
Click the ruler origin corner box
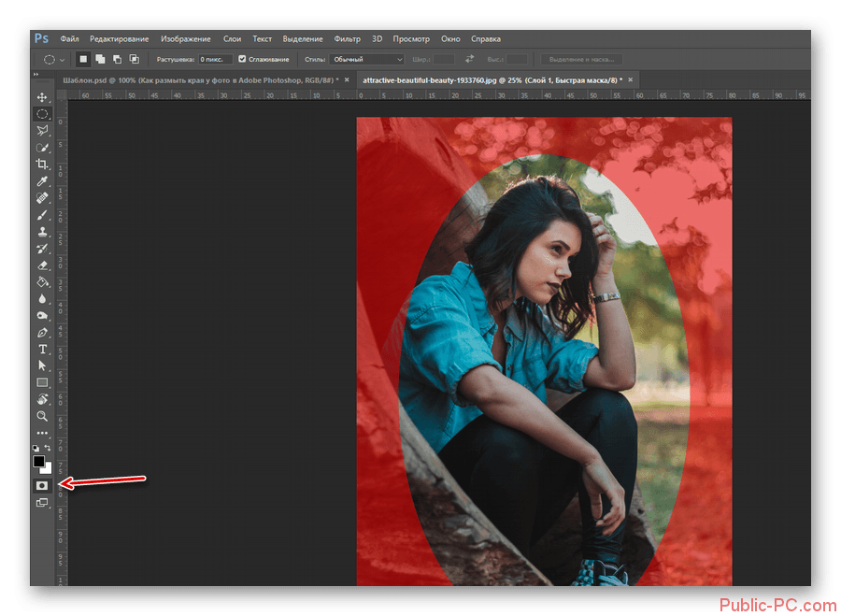click(x=62, y=95)
